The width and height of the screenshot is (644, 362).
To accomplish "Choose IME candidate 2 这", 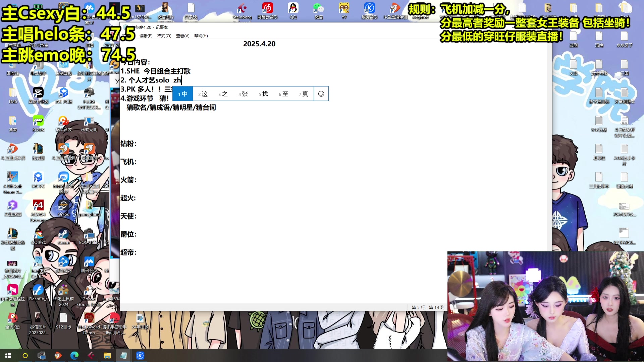I will pos(203,94).
